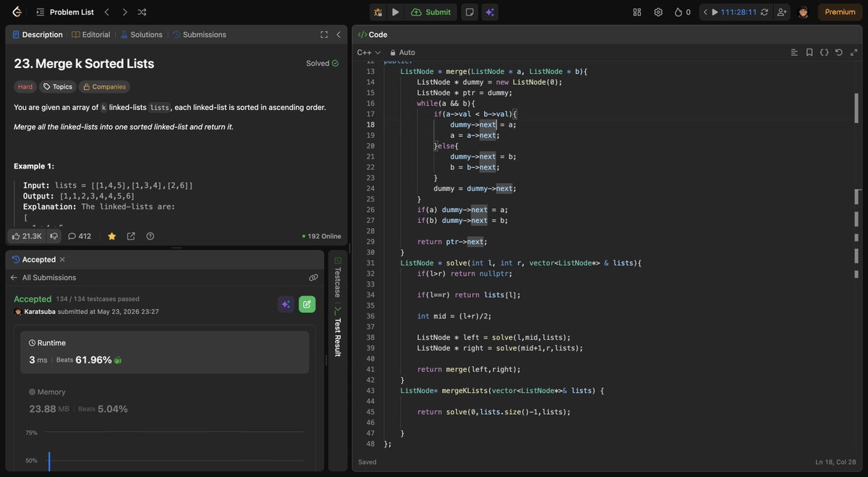
Task: Switch to the Solutions tab
Action: [142, 34]
